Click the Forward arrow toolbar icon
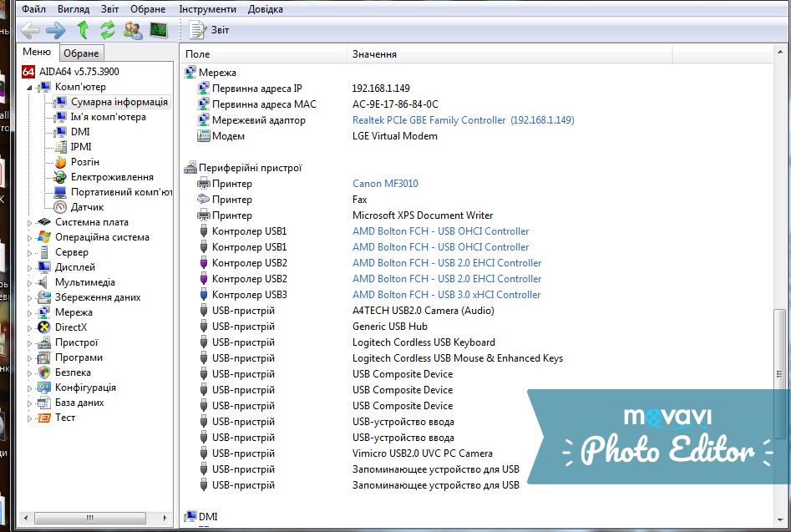The width and height of the screenshot is (791, 532). pos(55,30)
